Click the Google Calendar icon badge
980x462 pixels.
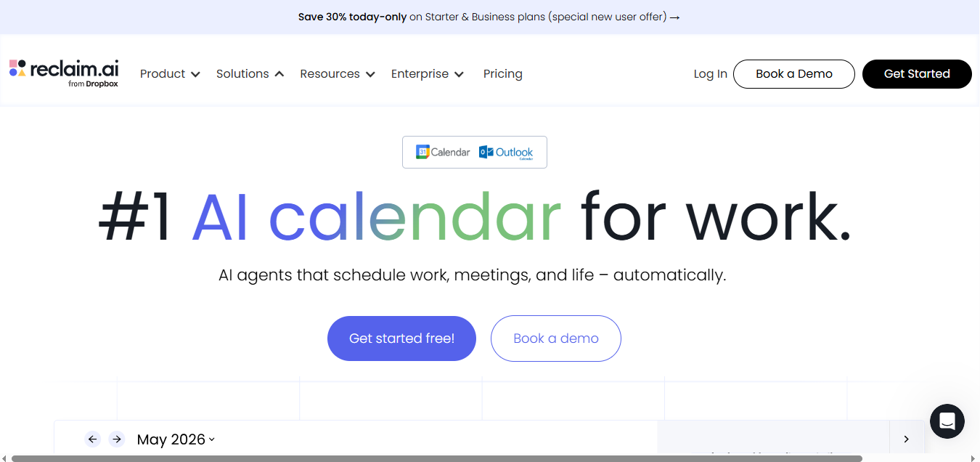443,152
